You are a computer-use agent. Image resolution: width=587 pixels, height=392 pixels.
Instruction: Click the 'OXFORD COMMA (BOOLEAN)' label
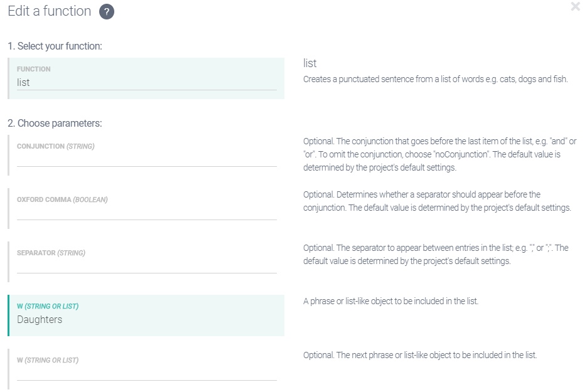click(62, 200)
